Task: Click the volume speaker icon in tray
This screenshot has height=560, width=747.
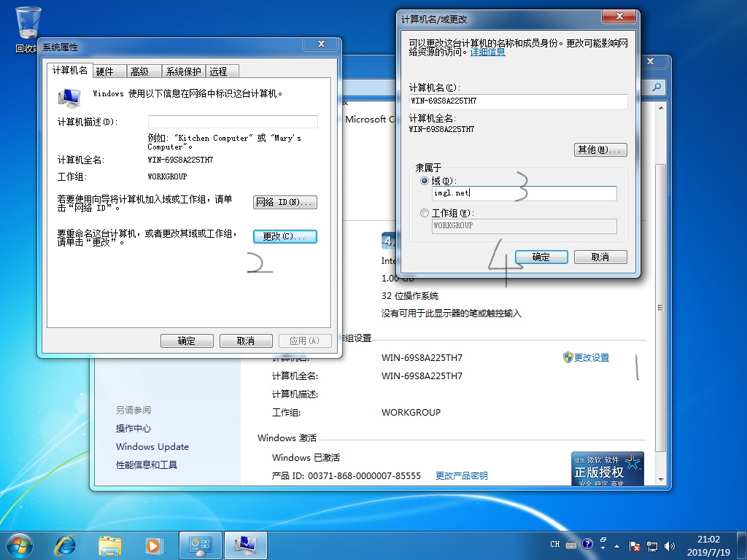Action: click(670, 545)
